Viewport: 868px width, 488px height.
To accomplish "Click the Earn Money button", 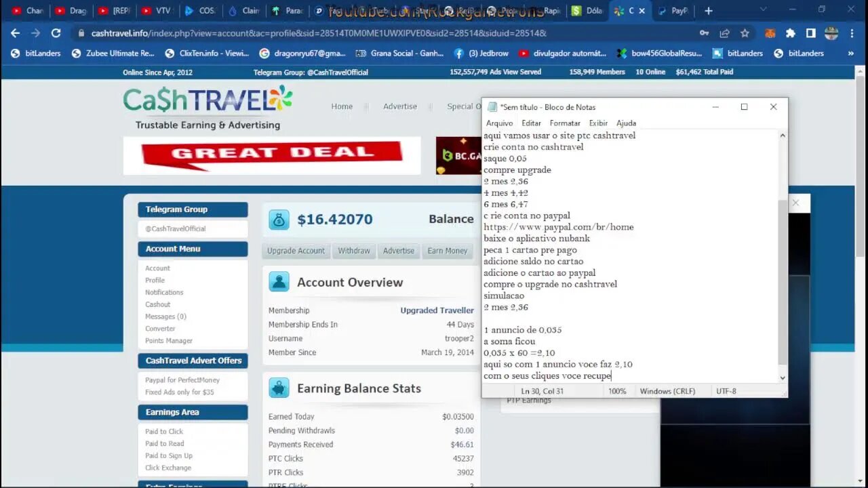I will coord(448,251).
